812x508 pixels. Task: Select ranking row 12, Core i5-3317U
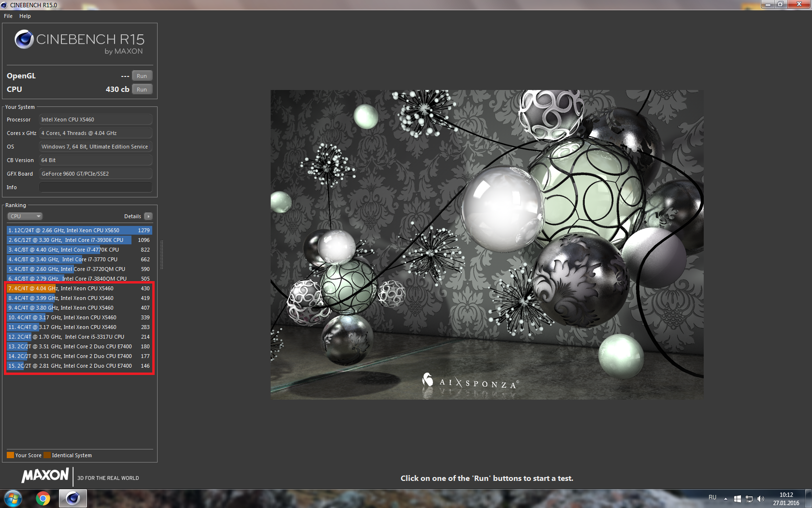pos(79,337)
